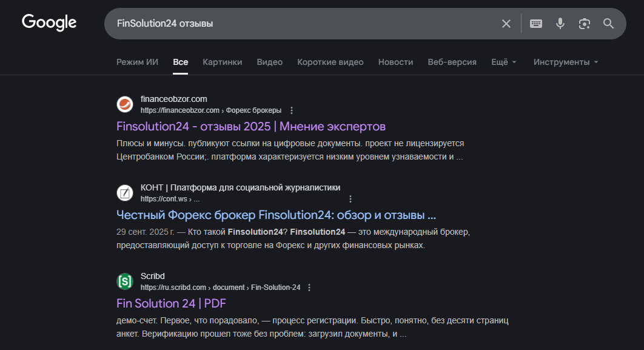Image resolution: width=644 pixels, height=350 pixels.
Task: Switch to Режим ИИ mode
Action: pyautogui.click(x=137, y=61)
